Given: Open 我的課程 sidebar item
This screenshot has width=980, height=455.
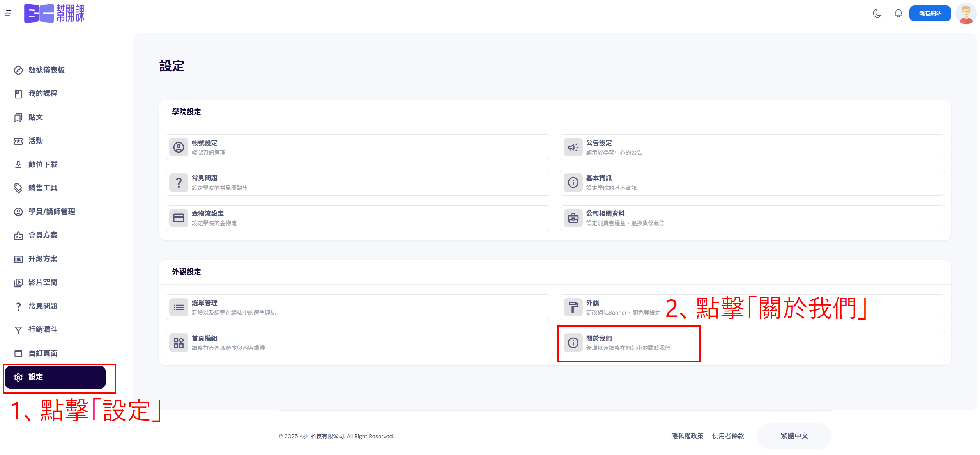Looking at the screenshot, I should click(x=42, y=94).
